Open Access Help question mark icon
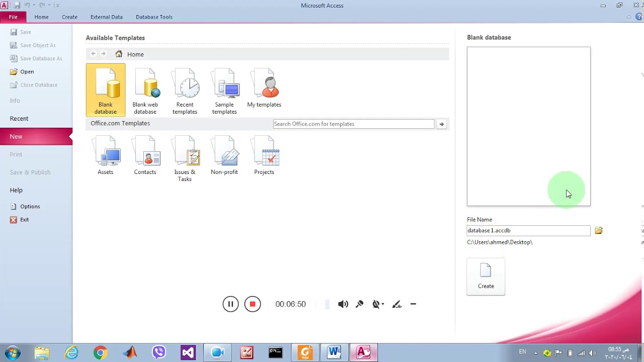The width and height of the screenshot is (644, 362). point(639,17)
